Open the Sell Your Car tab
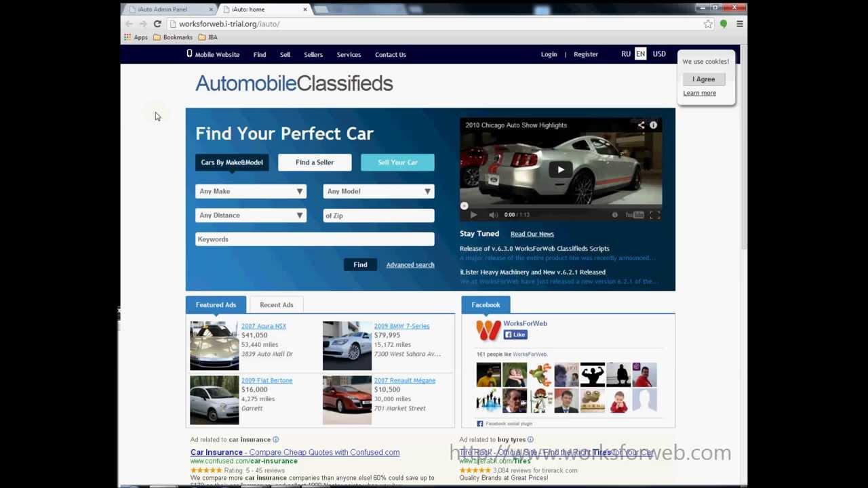868x488 pixels. point(397,163)
